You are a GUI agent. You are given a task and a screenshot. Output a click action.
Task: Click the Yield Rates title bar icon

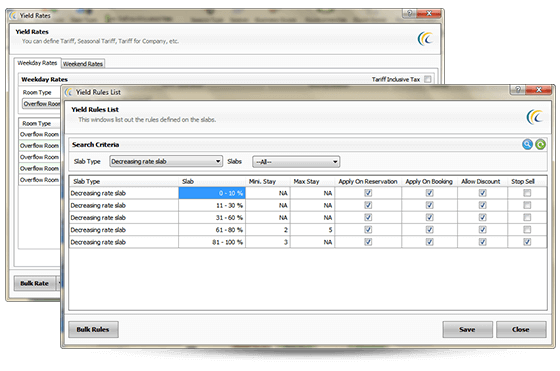point(13,15)
